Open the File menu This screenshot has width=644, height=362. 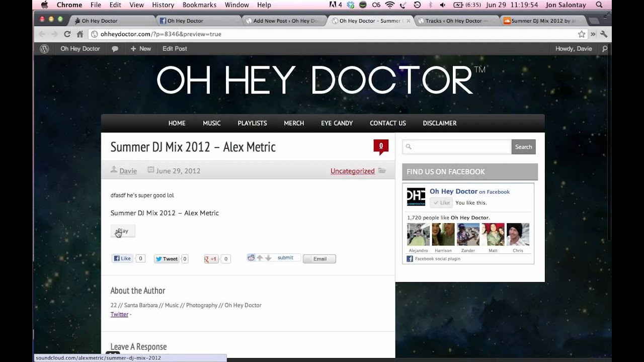tap(96, 5)
